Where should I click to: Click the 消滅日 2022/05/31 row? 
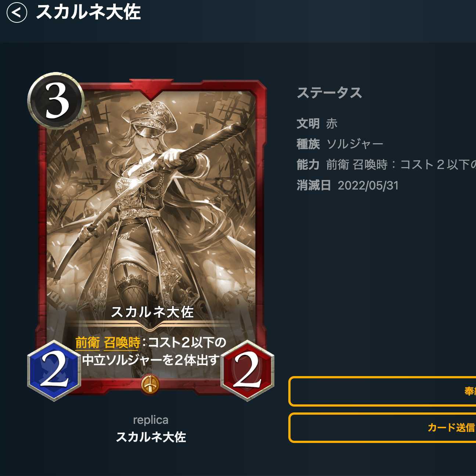point(347,185)
